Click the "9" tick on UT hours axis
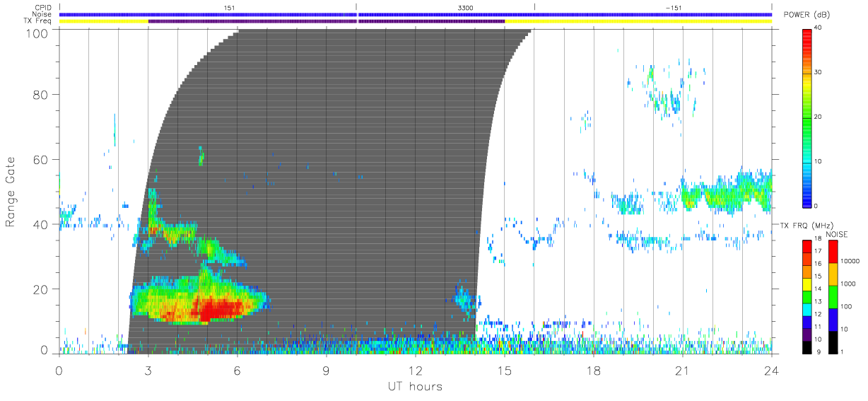Viewport: 868px width, 401px height. pos(326,370)
